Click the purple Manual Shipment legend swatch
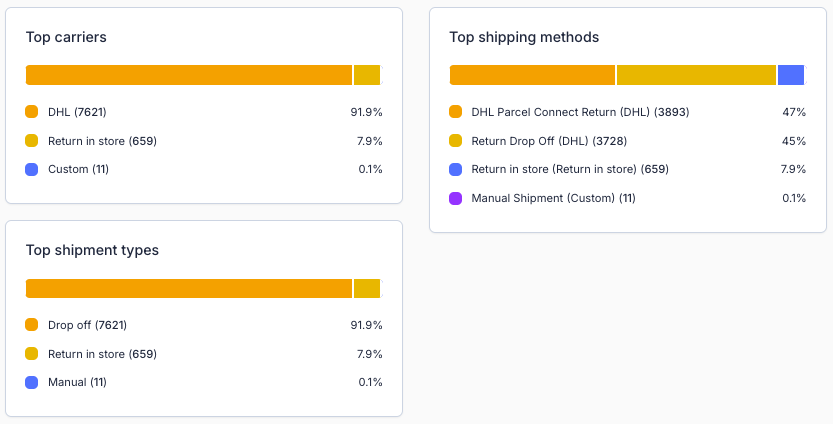Image resolution: width=833 pixels, height=424 pixels. (456, 198)
